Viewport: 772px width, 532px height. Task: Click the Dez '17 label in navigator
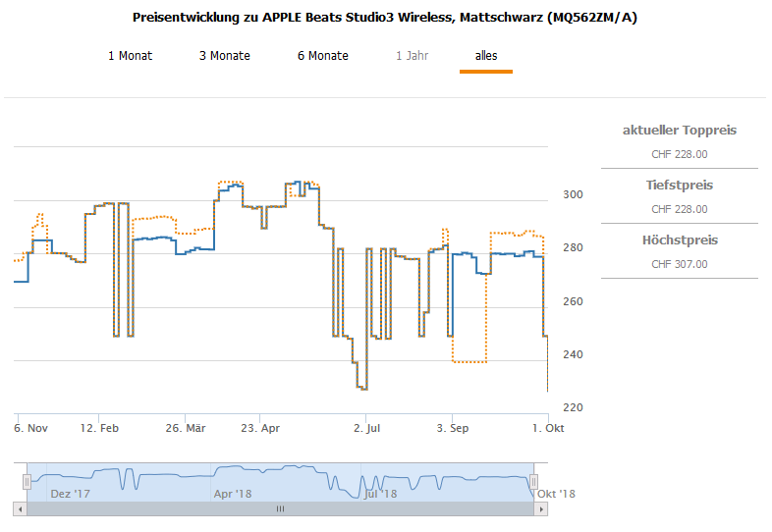(x=70, y=494)
